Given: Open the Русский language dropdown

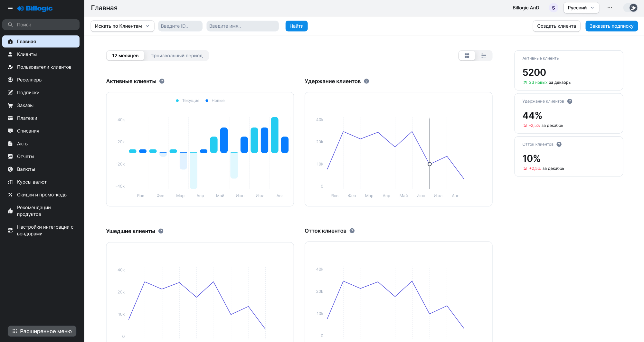Looking at the screenshot, I should [x=581, y=7].
